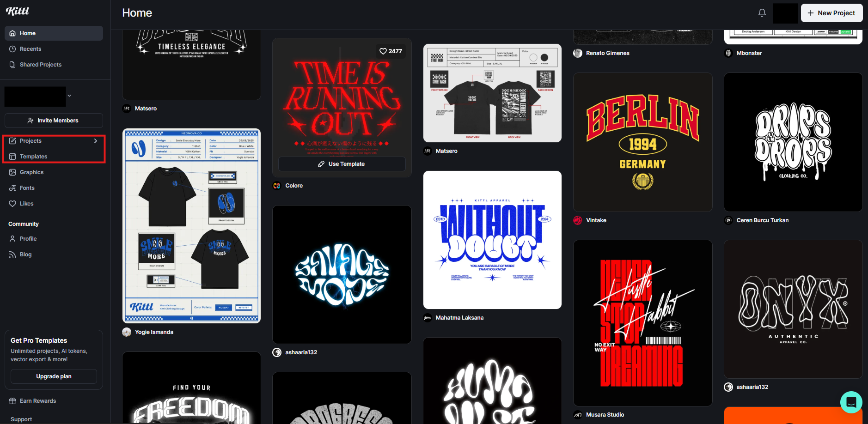Image resolution: width=868 pixels, height=424 pixels.
Task: Click Invite Members button
Action: click(x=54, y=121)
